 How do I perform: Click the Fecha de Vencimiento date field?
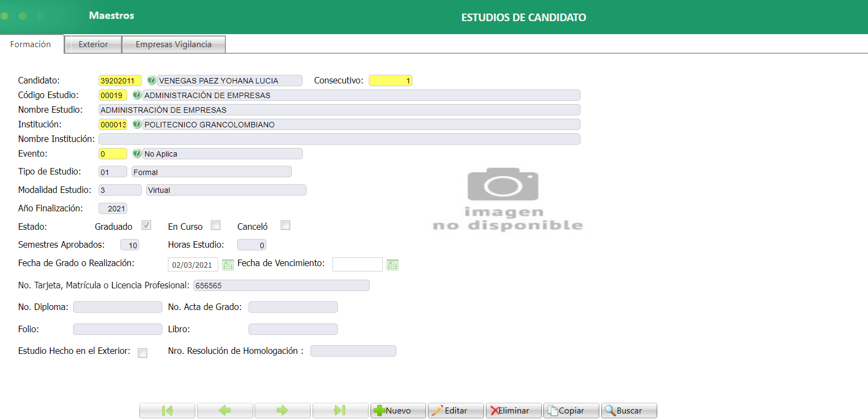tap(357, 264)
